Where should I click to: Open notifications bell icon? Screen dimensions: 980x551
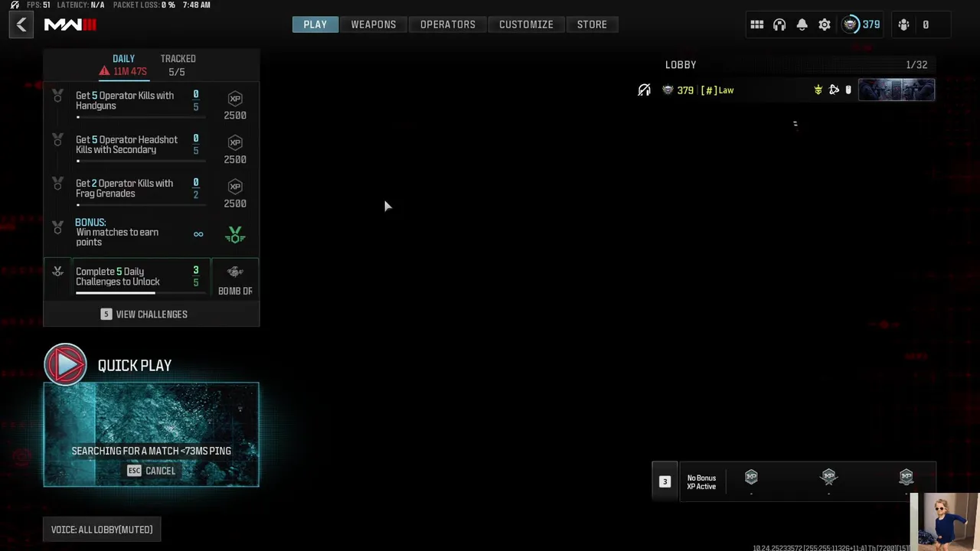pos(802,24)
